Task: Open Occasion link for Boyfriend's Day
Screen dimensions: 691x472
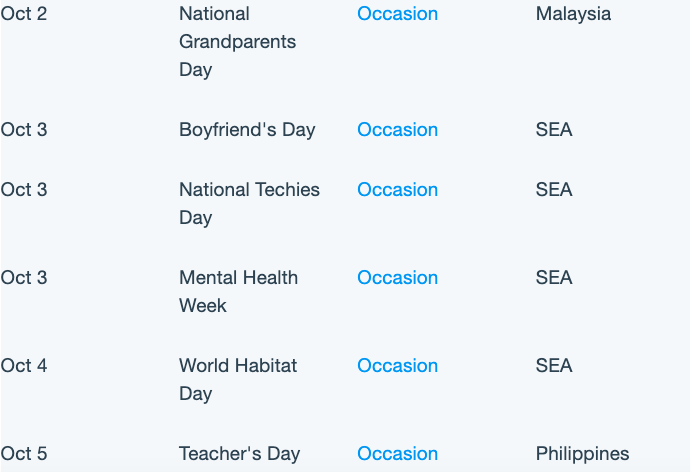Action: coord(398,130)
